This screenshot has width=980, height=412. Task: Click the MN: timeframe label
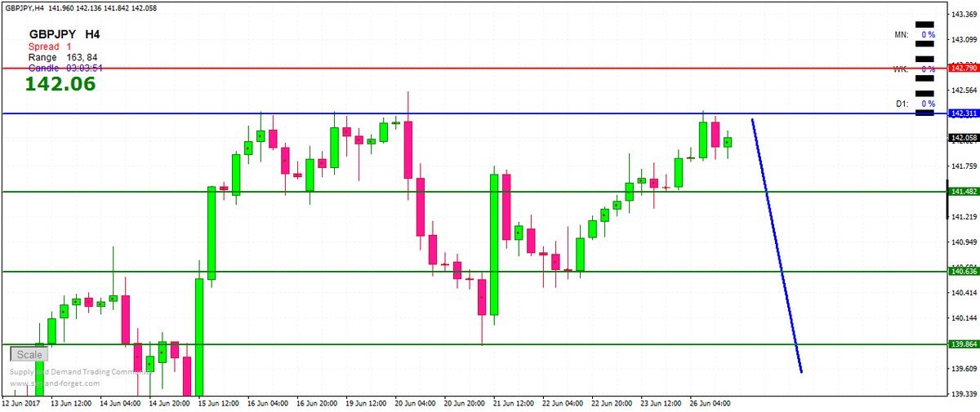pos(902,35)
